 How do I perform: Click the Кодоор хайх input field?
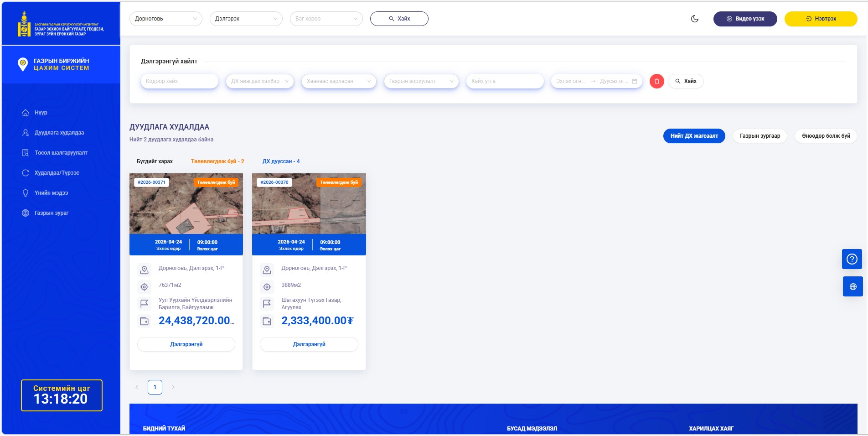179,81
